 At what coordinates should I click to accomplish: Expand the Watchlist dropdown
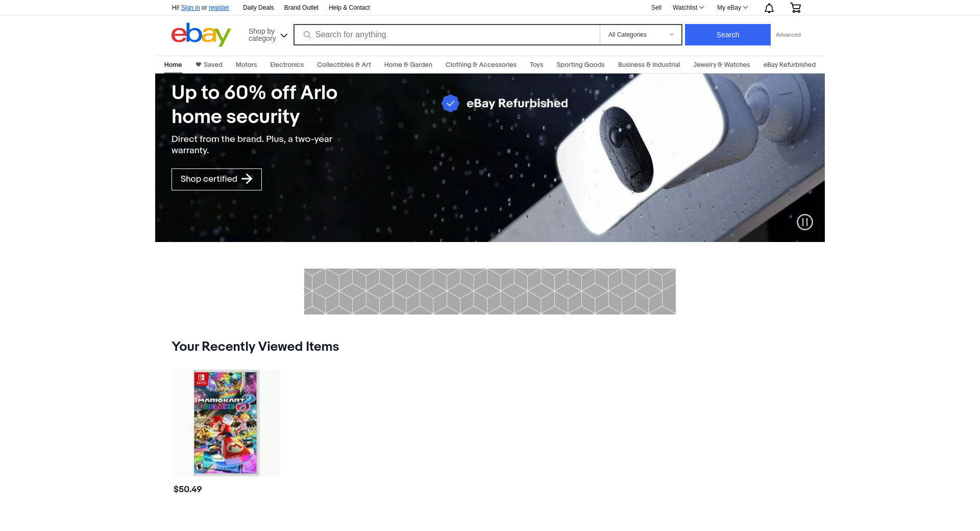pos(688,8)
